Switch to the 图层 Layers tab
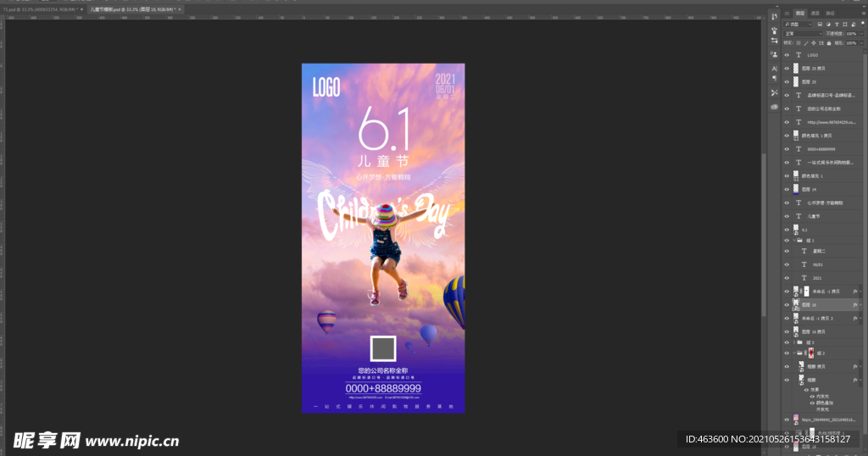The width and height of the screenshot is (868, 456). (x=800, y=14)
